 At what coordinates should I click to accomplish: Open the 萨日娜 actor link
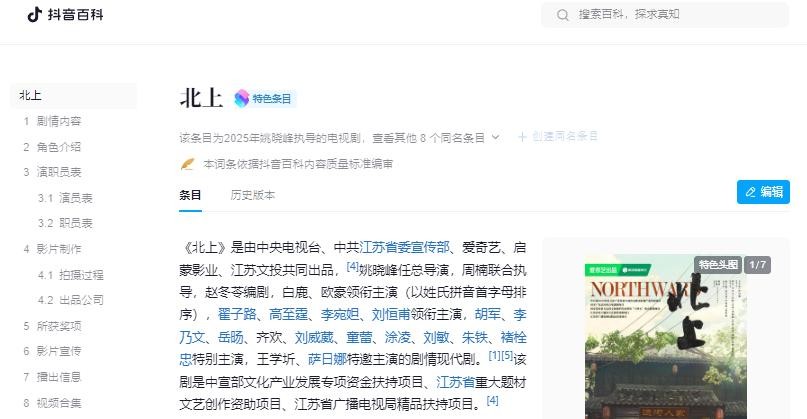[327, 359]
